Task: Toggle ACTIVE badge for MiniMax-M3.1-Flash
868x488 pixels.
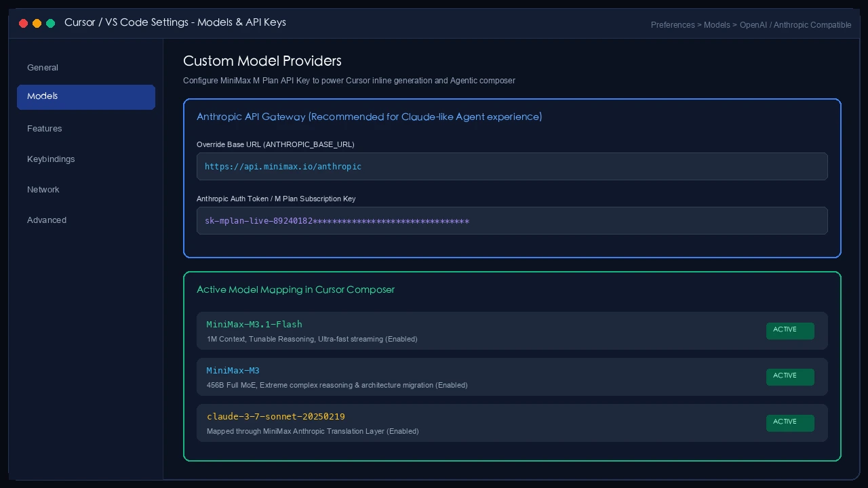Action: point(790,330)
